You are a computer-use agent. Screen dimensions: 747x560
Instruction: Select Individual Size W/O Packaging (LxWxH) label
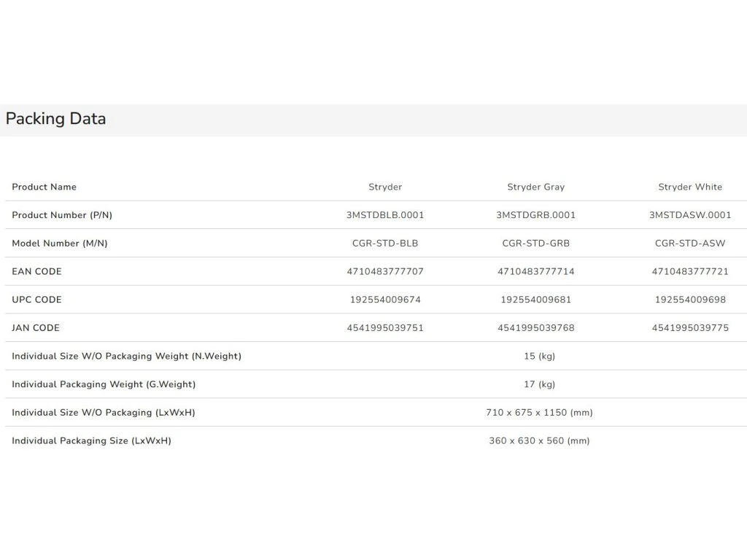pyautogui.click(x=104, y=413)
